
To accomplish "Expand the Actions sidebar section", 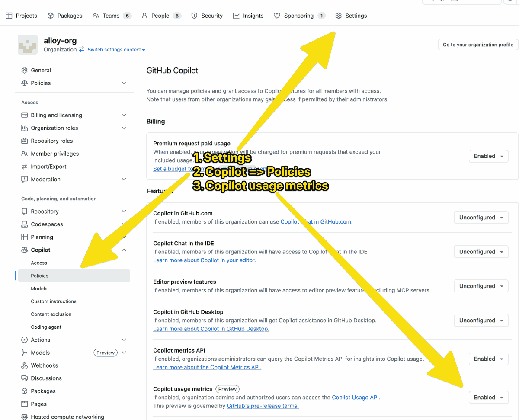I will (x=124, y=340).
